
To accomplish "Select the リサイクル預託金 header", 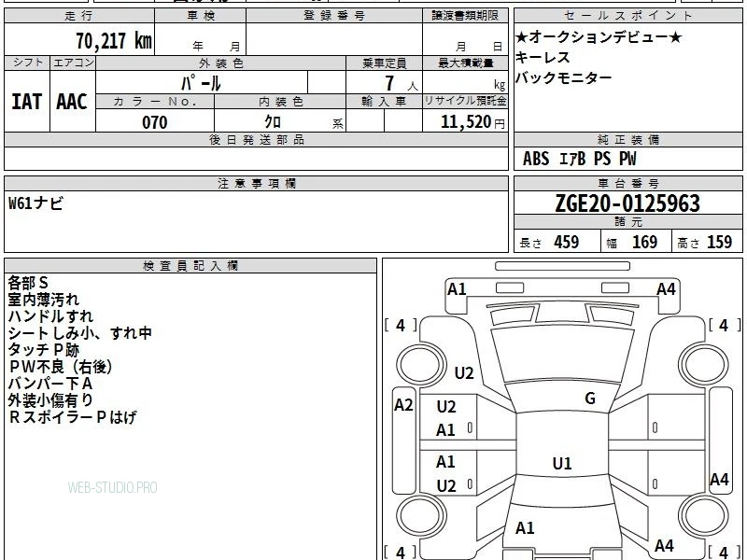I will [465, 101].
